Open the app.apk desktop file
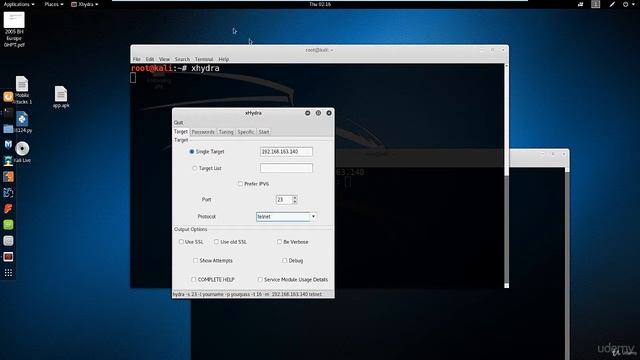 [61, 97]
